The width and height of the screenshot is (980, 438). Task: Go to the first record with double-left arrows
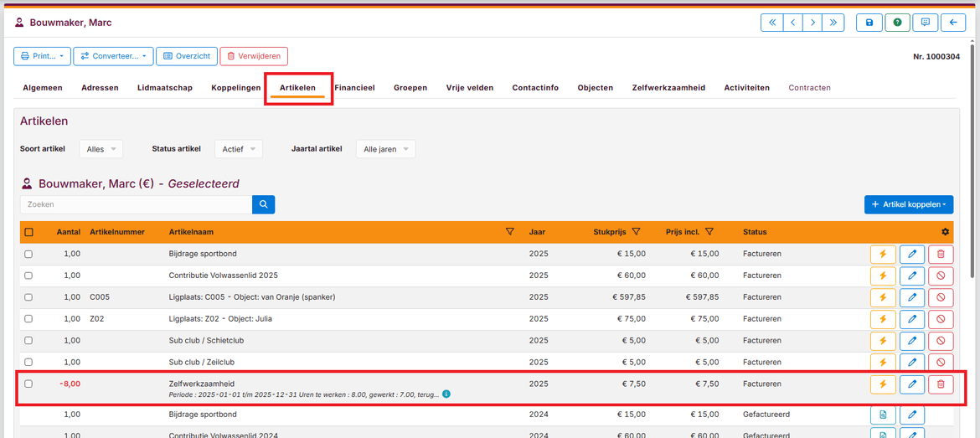click(771, 23)
